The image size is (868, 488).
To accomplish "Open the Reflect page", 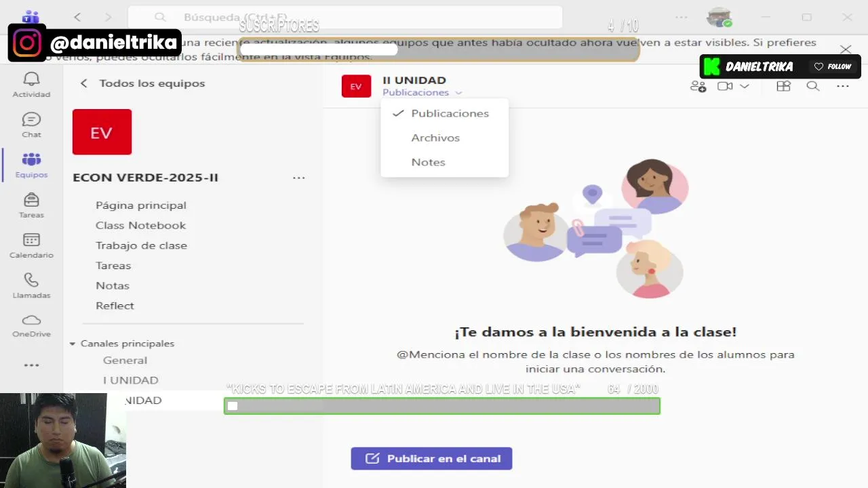I will pyautogui.click(x=115, y=306).
